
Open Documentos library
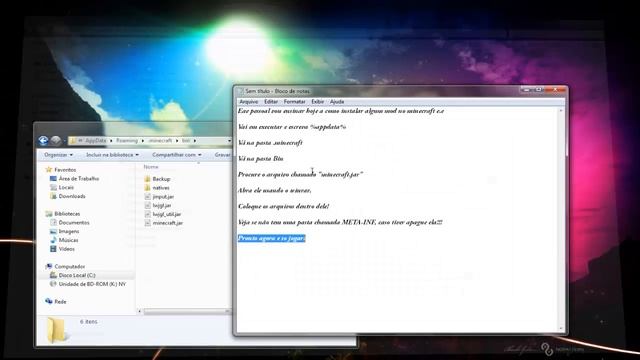click(74, 222)
